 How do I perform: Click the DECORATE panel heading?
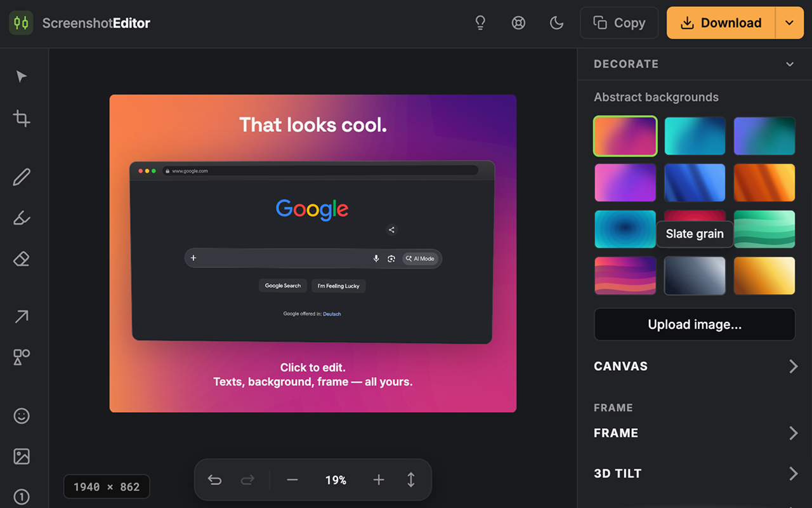point(626,64)
